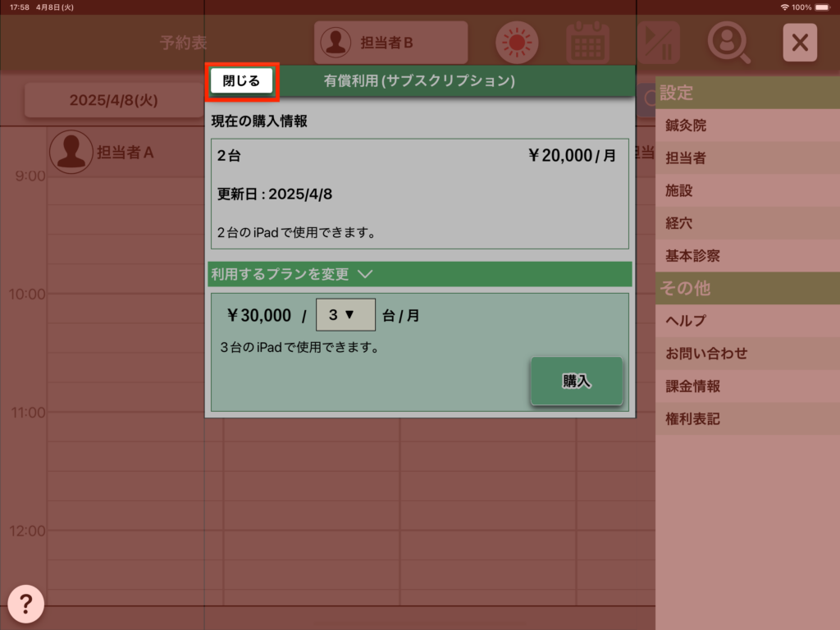The image size is (840, 630).
Task: Close the subscription dialog with 閉じる
Action: 241,81
